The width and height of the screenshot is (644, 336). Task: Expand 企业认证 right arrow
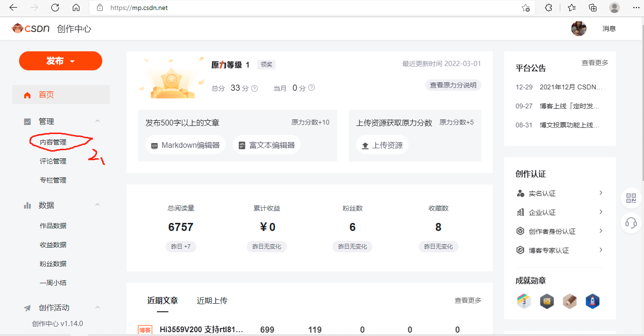pos(601,212)
